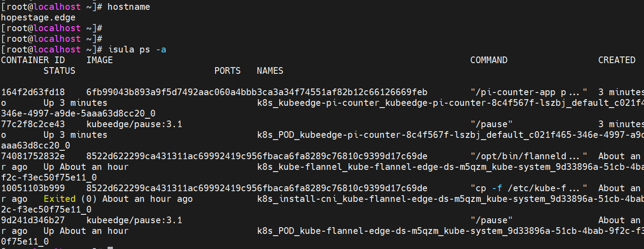
Task: Click container ID 164f2d63fd18
Action: click(x=33, y=92)
